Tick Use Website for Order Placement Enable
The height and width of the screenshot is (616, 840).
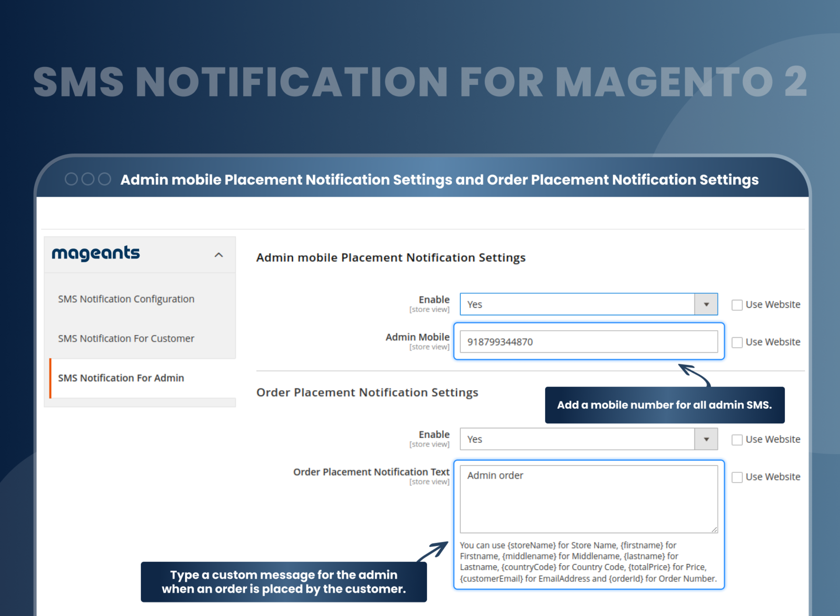point(737,440)
